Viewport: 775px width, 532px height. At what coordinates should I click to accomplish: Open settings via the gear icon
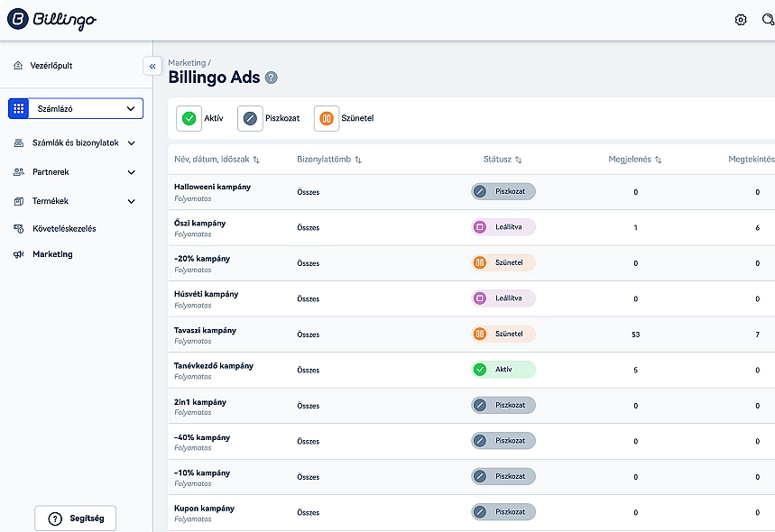pos(741,20)
